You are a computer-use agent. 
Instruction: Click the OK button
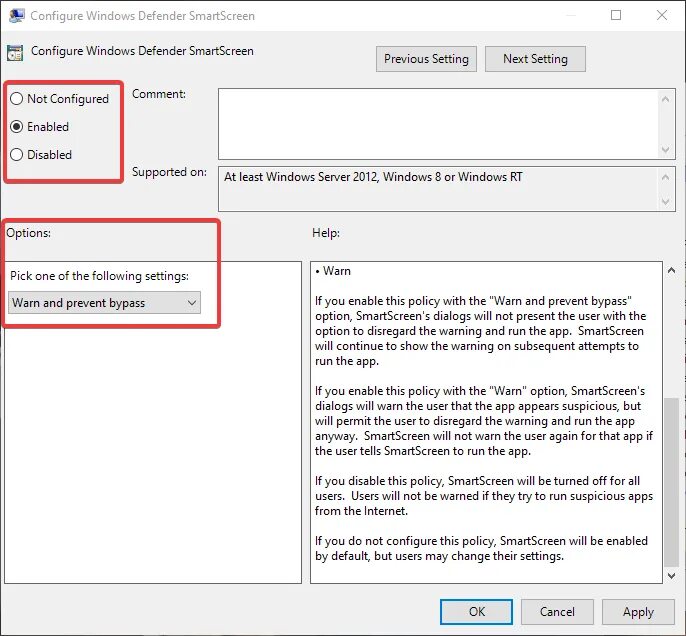476,612
